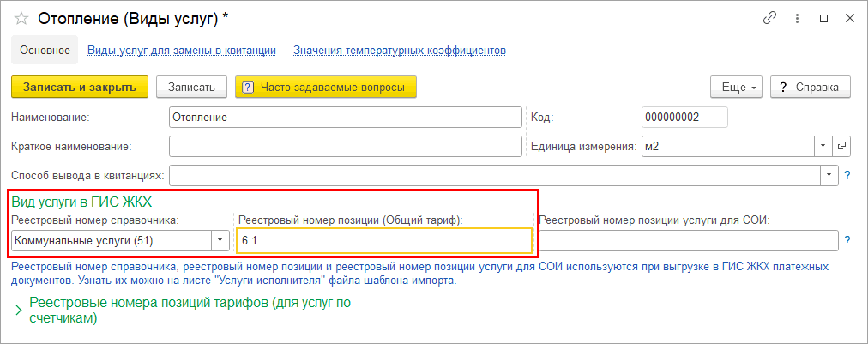This screenshot has height=344, width=868.
Task: Expand Реестровые номера позиций тарифов section
Action: [19, 311]
